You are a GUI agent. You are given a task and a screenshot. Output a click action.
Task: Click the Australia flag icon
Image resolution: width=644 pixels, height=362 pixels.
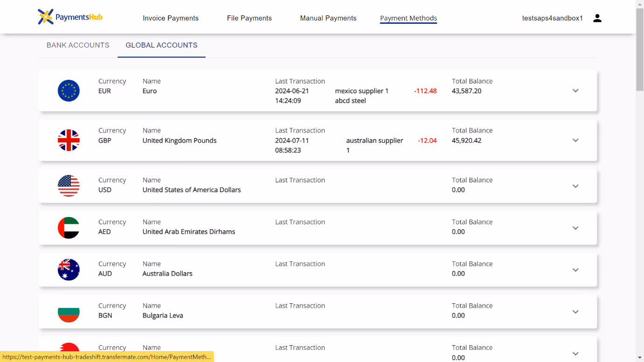click(69, 270)
